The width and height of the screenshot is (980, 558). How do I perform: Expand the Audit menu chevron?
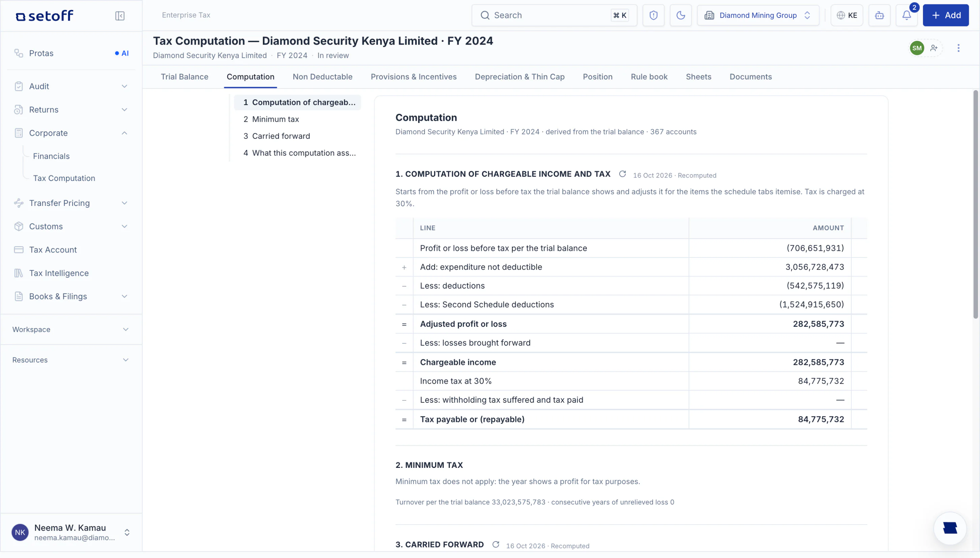click(x=125, y=87)
